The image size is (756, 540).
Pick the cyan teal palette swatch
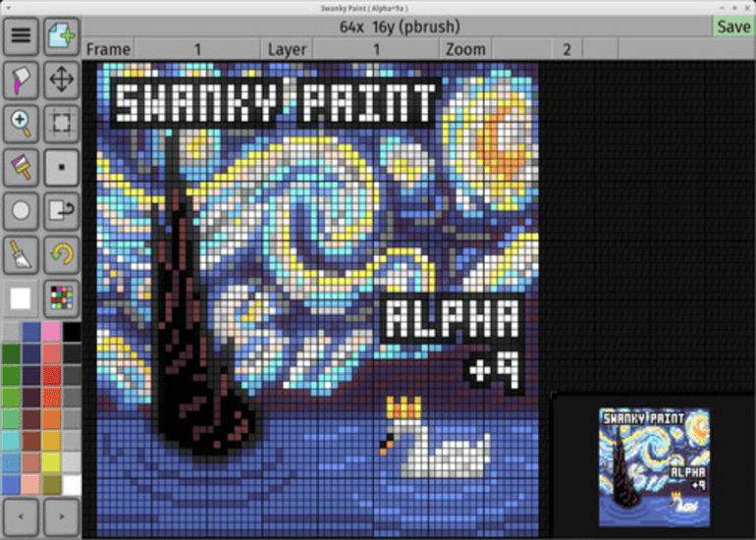11,441
